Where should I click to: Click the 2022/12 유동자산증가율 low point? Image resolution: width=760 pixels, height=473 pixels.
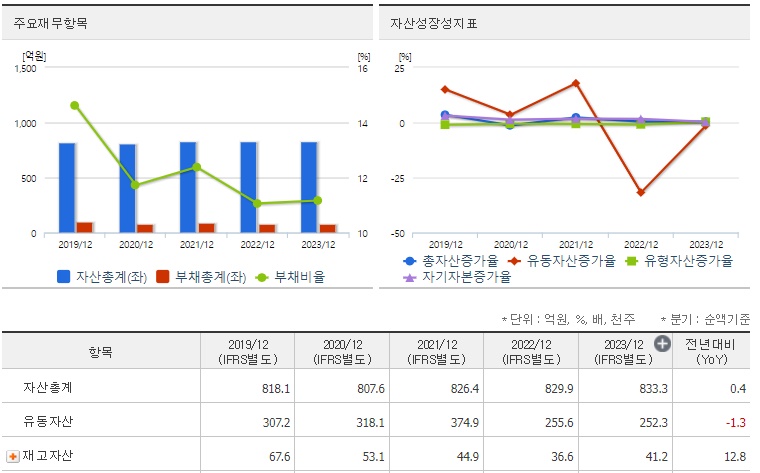click(x=641, y=192)
